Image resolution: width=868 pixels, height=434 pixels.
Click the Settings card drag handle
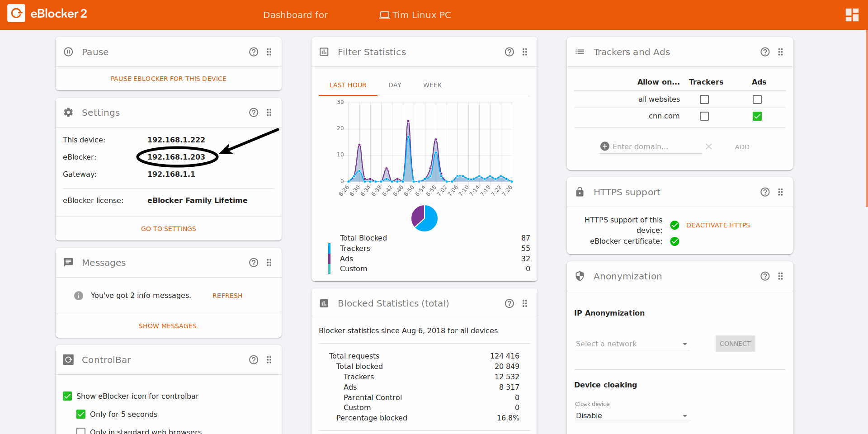click(x=269, y=113)
